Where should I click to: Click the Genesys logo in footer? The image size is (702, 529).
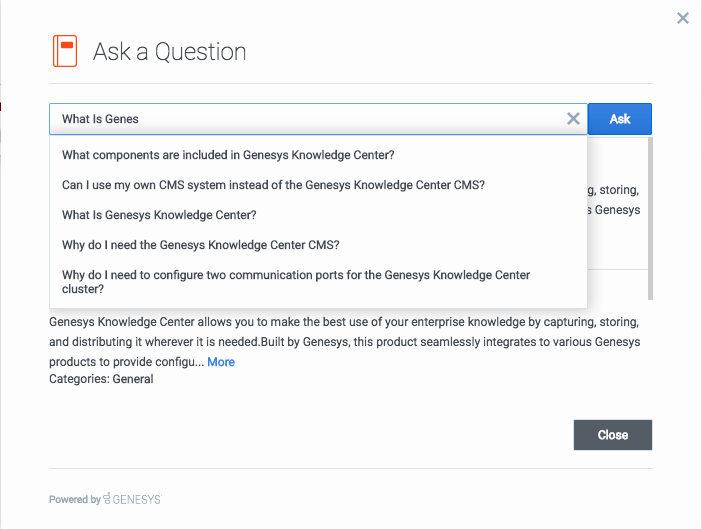point(132,499)
